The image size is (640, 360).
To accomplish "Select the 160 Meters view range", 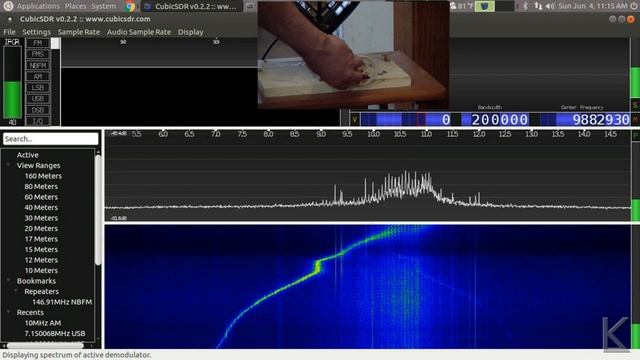I will pos(43,176).
